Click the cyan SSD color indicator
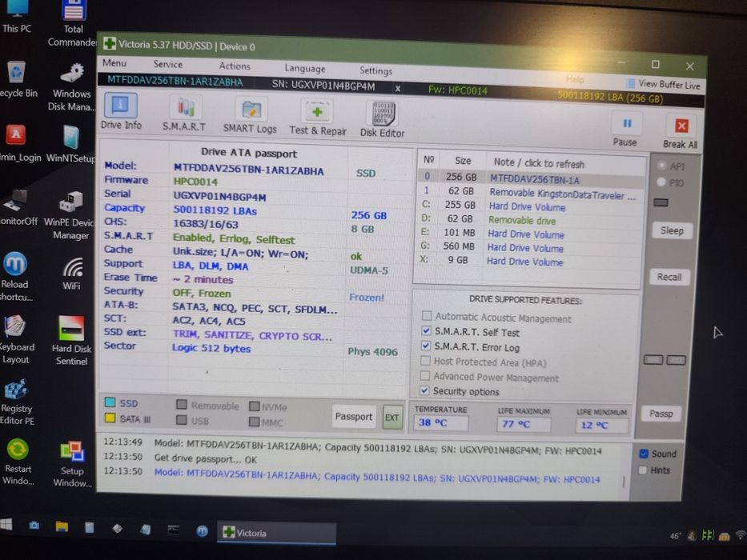The image size is (747, 560). (110, 402)
